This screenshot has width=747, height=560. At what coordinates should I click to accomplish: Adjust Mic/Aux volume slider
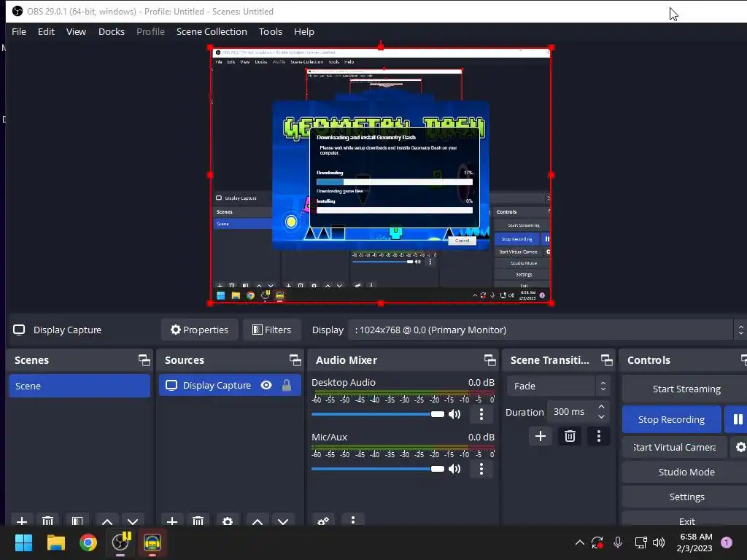click(377, 469)
